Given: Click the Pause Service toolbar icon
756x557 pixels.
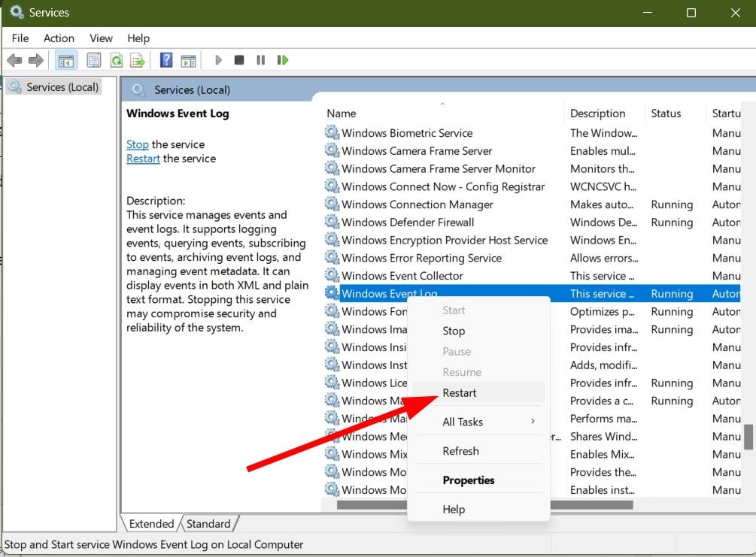Looking at the screenshot, I should pyautogui.click(x=260, y=60).
